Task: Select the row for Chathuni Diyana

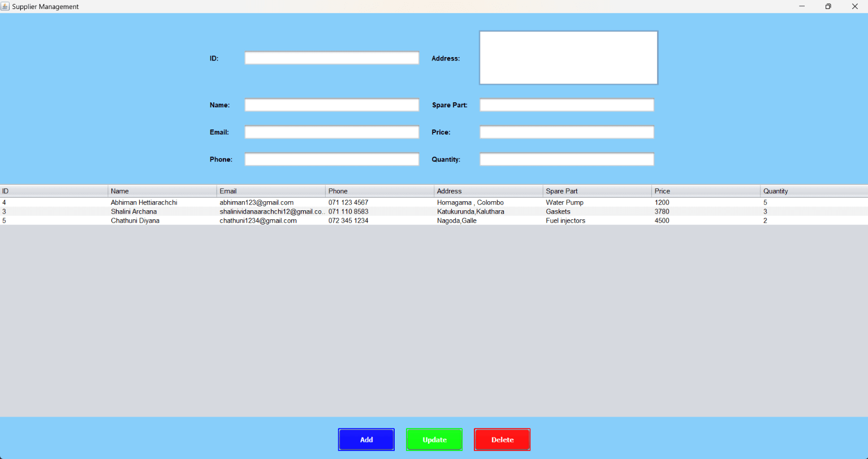Action: [226, 220]
